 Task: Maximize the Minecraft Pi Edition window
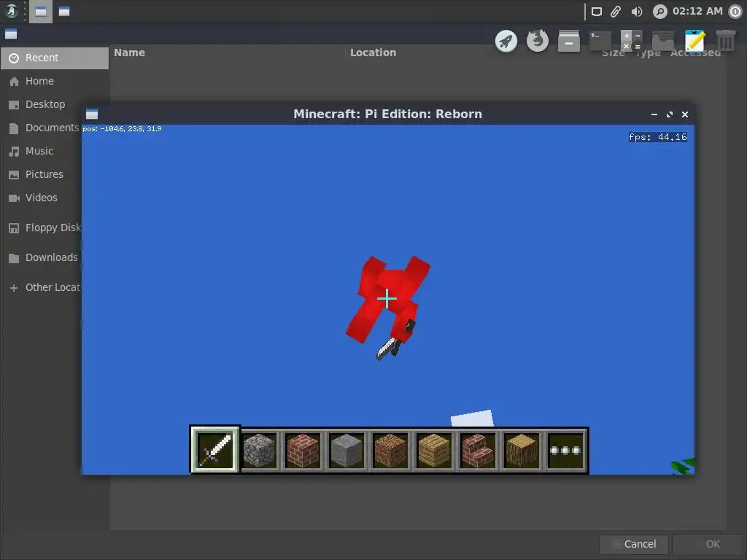point(670,114)
